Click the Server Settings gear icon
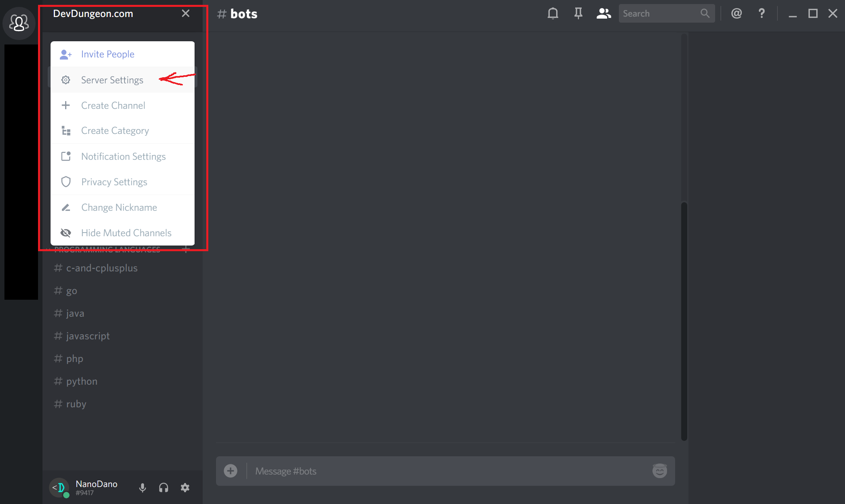Screen dimensions: 845x504 click(67, 80)
